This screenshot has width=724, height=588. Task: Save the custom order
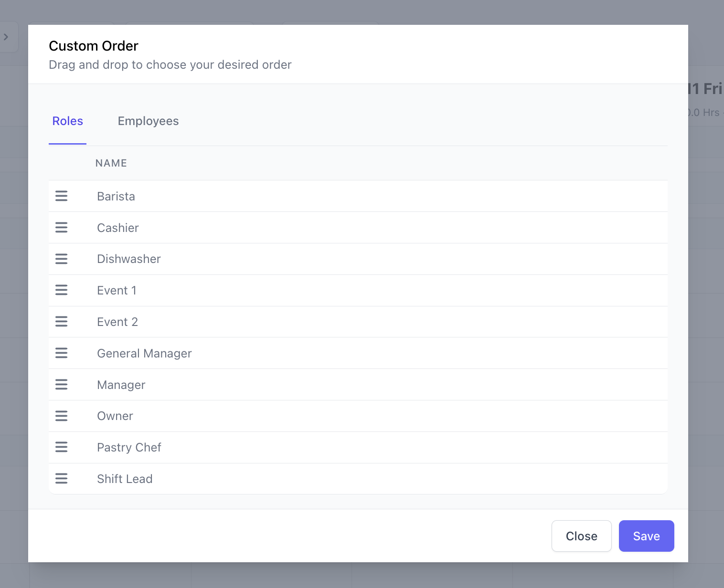pos(646,536)
